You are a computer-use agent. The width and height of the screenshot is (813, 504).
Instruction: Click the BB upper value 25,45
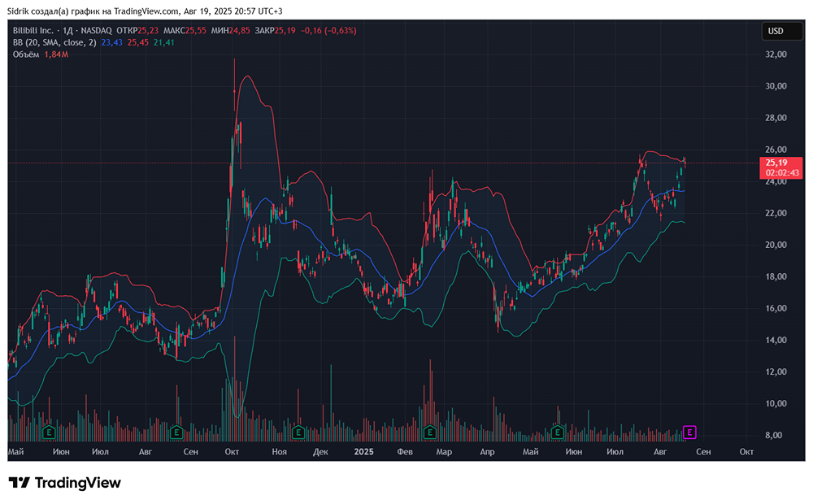tap(138, 42)
